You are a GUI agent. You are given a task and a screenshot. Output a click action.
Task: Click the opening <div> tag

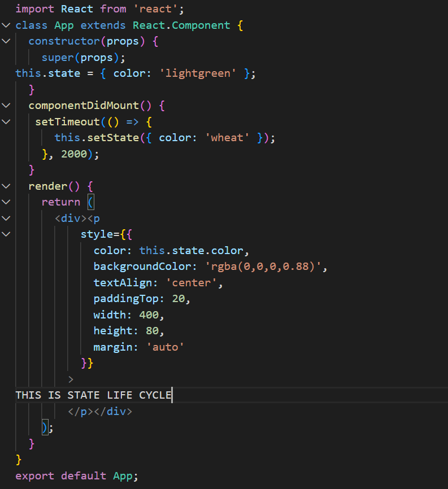[x=71, y=219]
